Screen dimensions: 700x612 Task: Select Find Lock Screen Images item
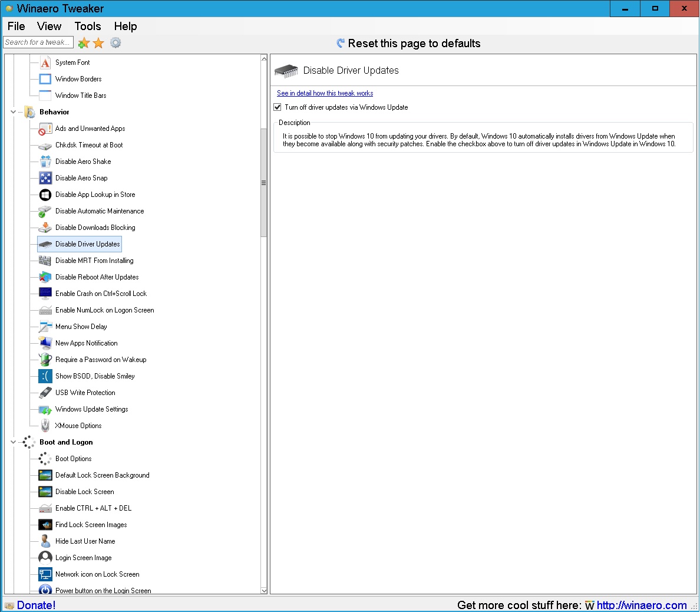91,525
